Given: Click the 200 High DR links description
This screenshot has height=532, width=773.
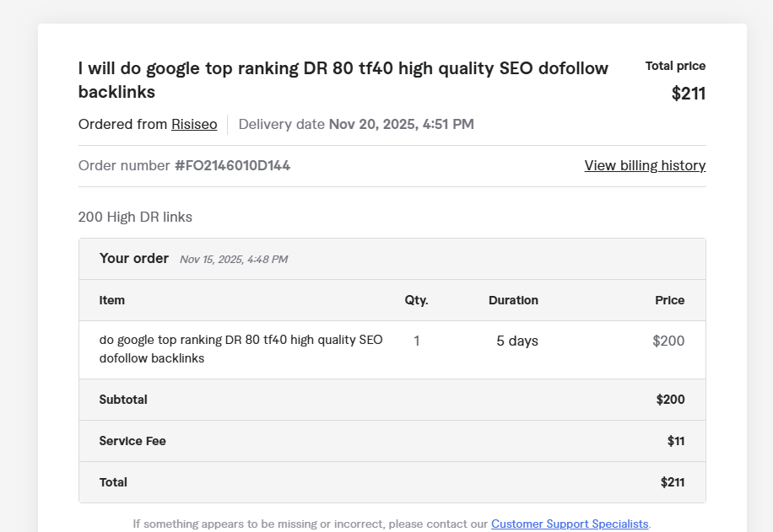Looking at the screenshot, I should 135,218.
